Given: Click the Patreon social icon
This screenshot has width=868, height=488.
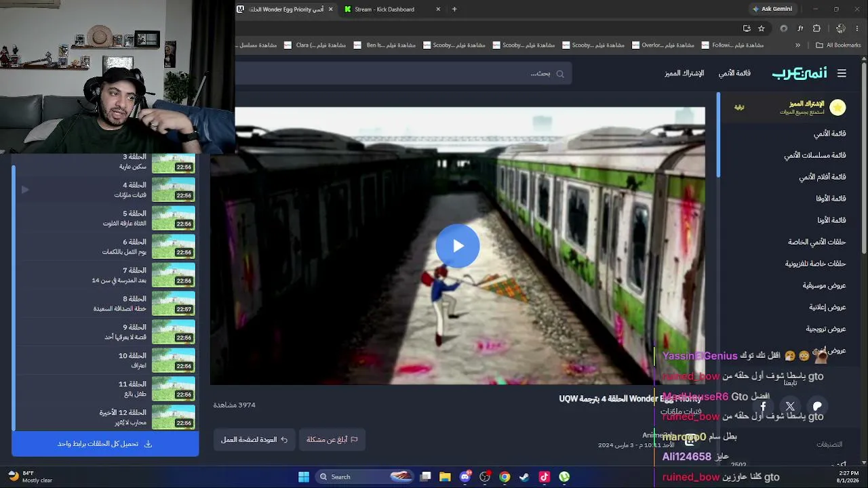Looking at the screenshot, I should point(817,407).
